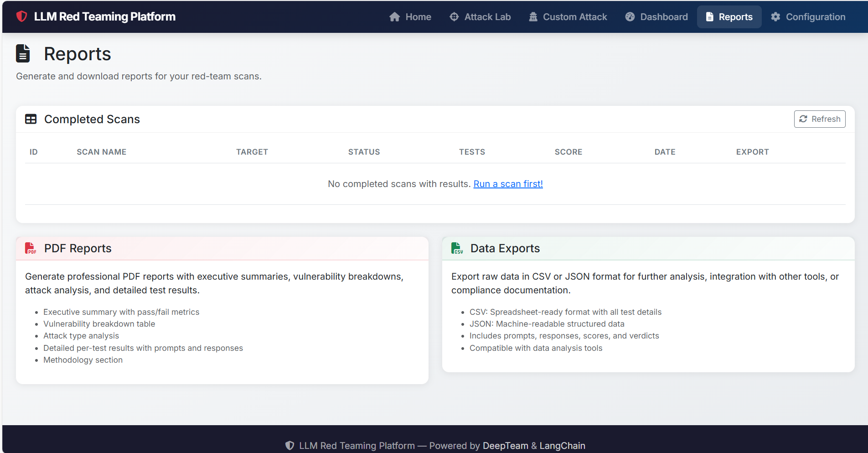Image resolution: width=868 pixels, height=453 pixels.
Task: Click 'DeepTeam' in the footer
Action: [x=506, y=446]
